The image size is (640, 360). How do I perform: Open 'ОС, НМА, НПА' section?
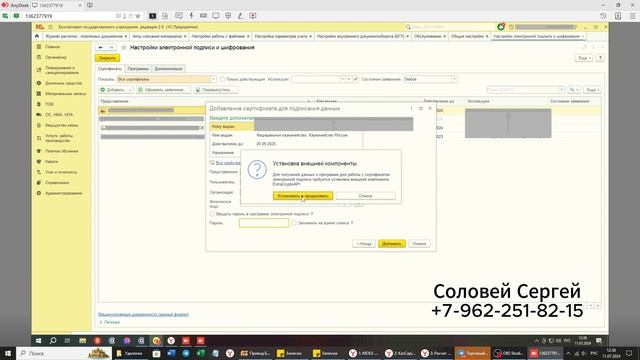(59, 115)
